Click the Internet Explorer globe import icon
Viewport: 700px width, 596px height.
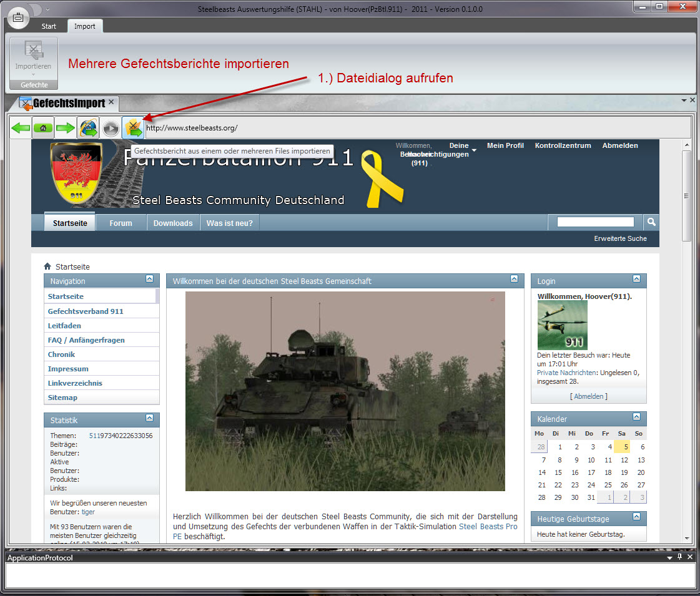click(88, 128)
